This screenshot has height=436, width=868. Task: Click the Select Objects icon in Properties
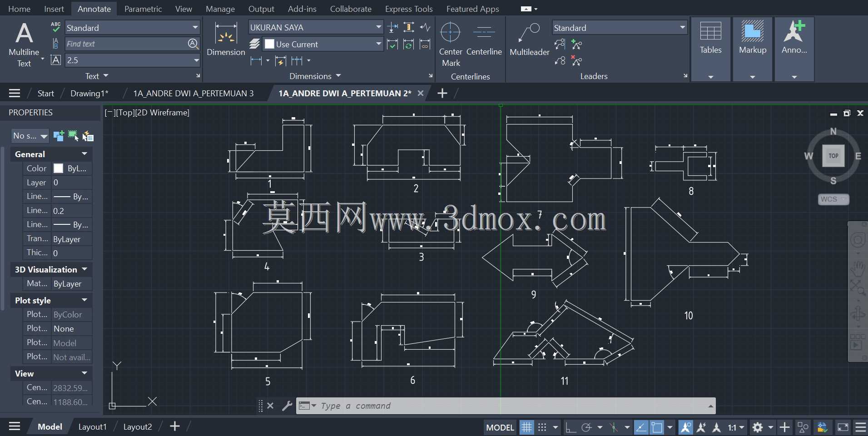[73, 135]
